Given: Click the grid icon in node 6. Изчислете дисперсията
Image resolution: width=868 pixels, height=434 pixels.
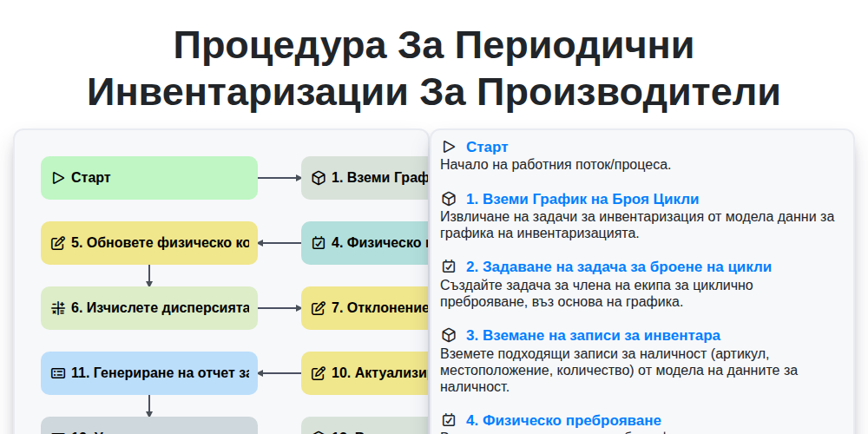Looking at the screenshot, I should coord(58,308).
